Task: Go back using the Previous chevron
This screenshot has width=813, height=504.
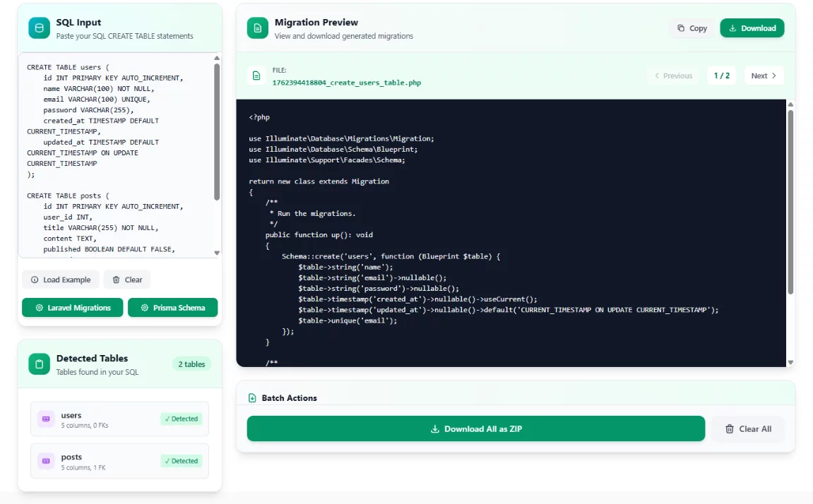Action: tap(672, 76)
